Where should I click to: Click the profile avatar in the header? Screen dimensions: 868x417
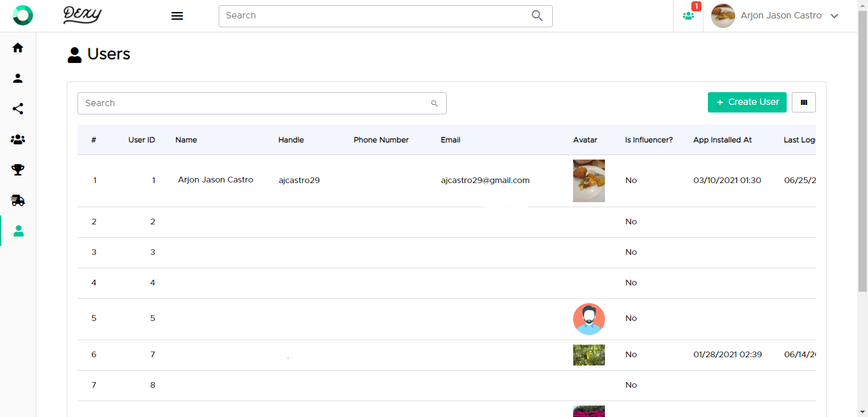pos(723,16)
